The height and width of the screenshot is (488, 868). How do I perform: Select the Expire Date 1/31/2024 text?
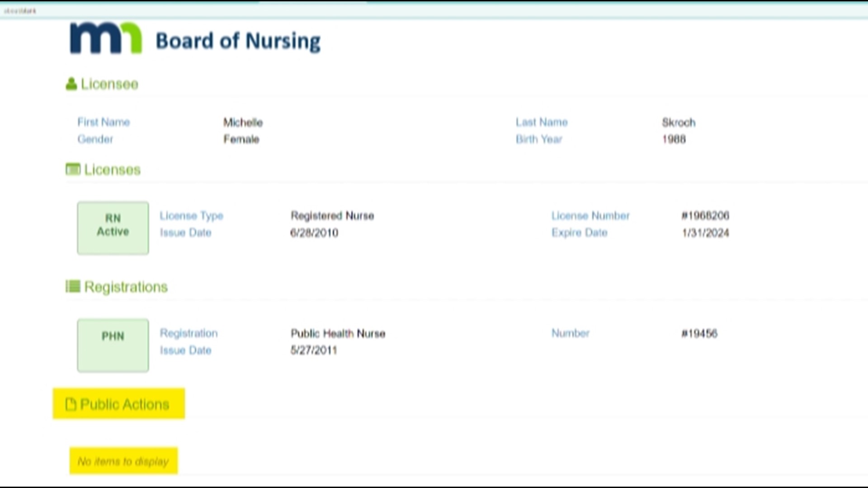pyautogui.click(x=706, y=233)
